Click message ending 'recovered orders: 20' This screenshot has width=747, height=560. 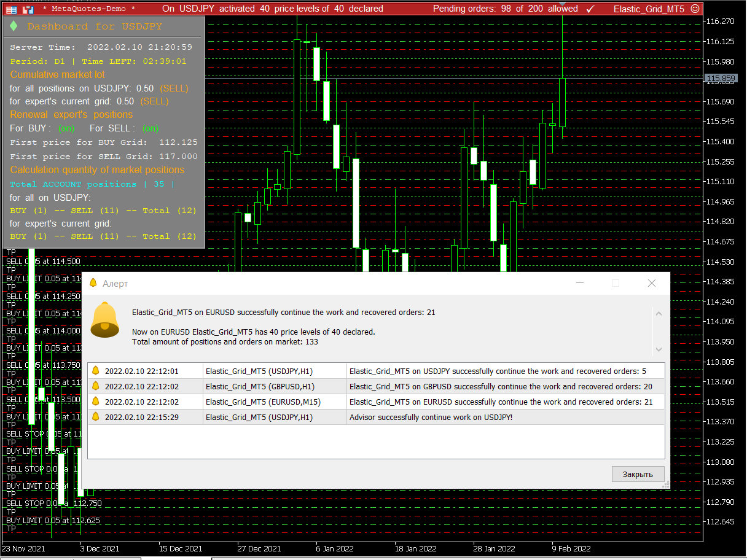(x=501, y=386)
